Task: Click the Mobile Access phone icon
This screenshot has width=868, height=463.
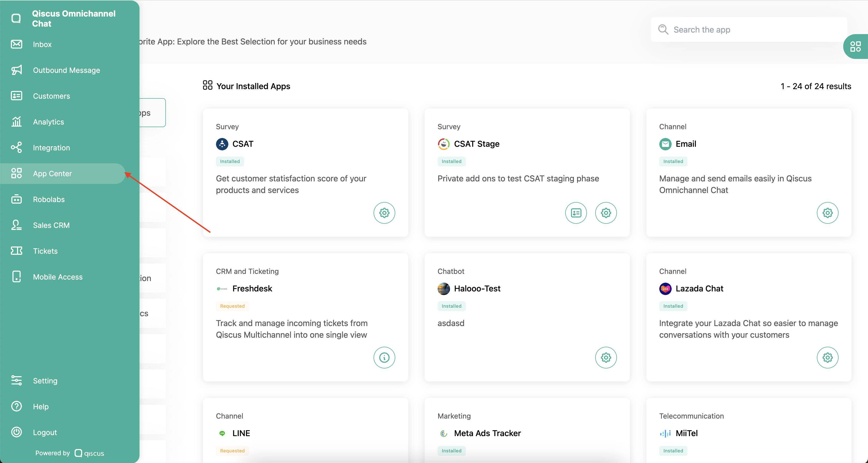Action: click(17, 277)
